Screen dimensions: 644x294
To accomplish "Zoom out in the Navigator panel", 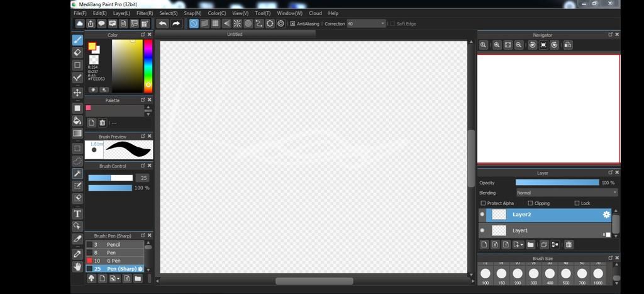I will [519, 45].
